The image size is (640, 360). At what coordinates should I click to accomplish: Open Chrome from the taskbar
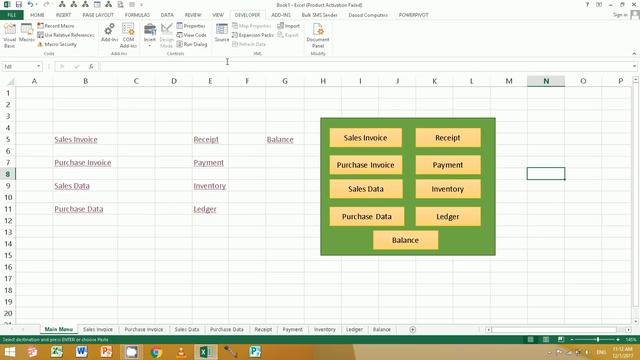coord(156,351)
